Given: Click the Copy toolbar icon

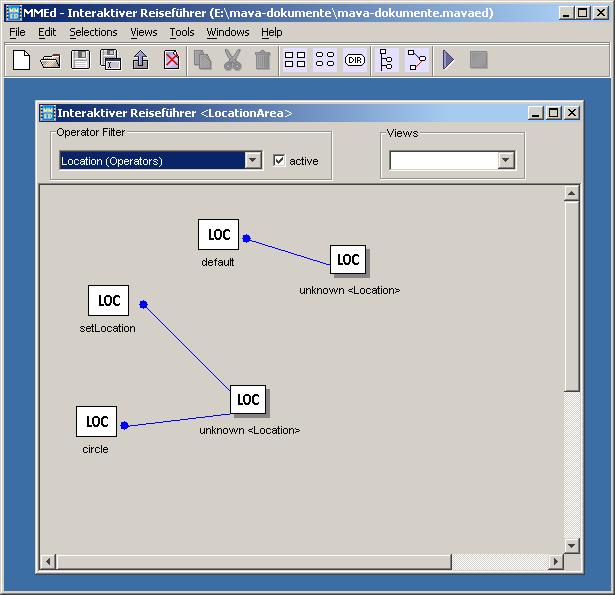Looking at the screenshot, I should [202, 60].
